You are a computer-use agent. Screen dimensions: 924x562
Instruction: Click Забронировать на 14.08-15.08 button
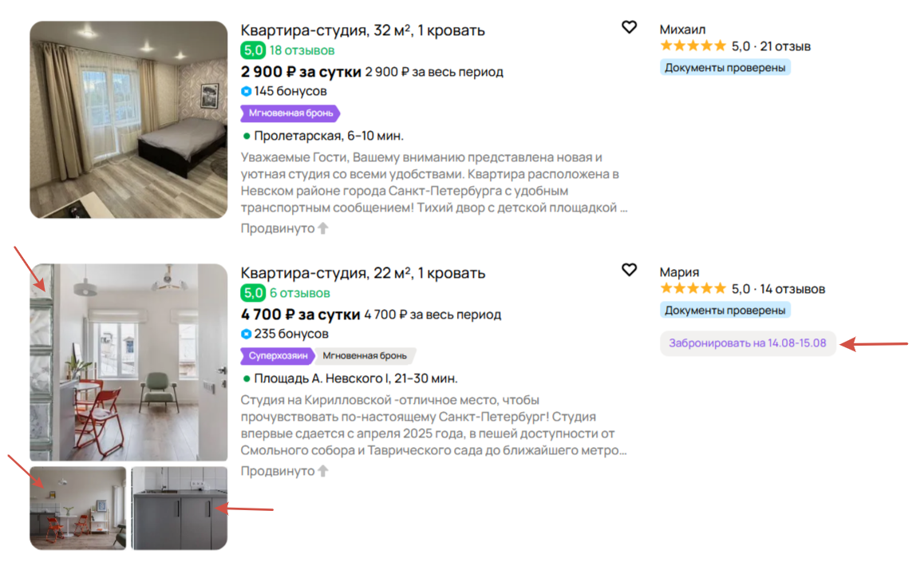[x=747, y=343]
